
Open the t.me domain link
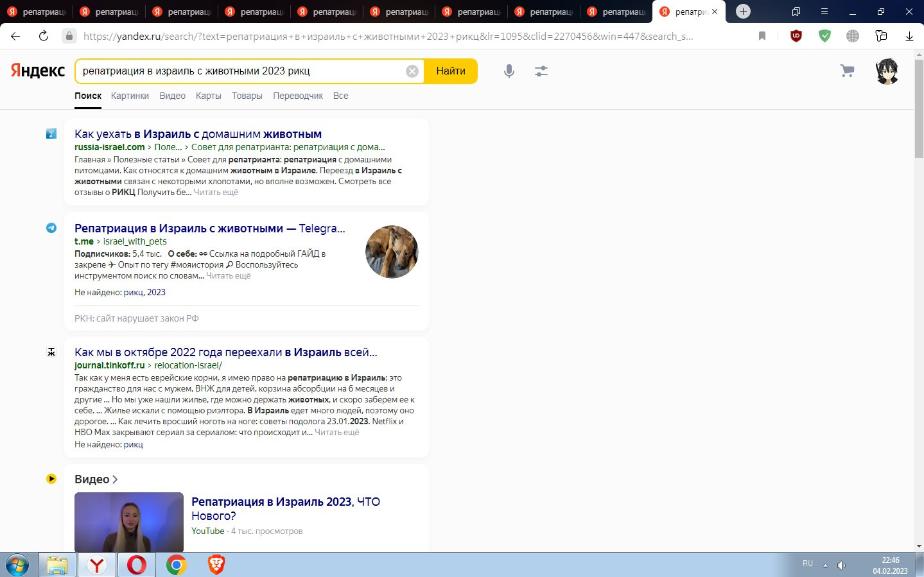(84, 241)
